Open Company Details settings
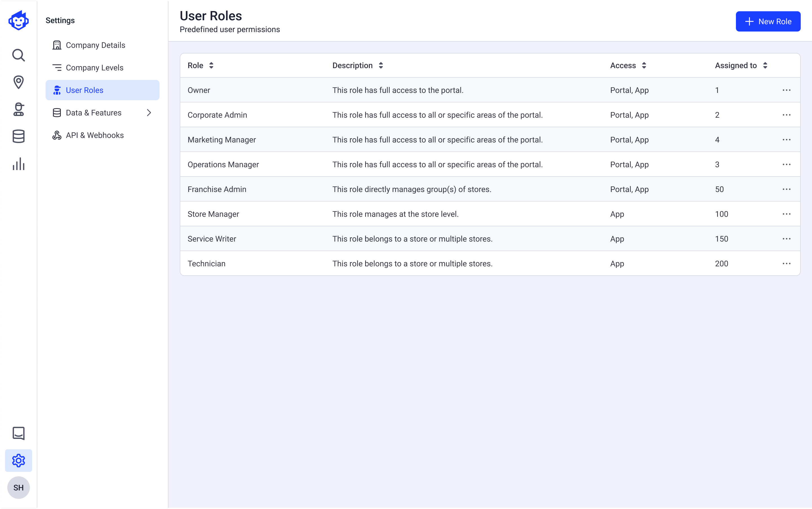This screenshot has height=509, width=812. (96, 45)
